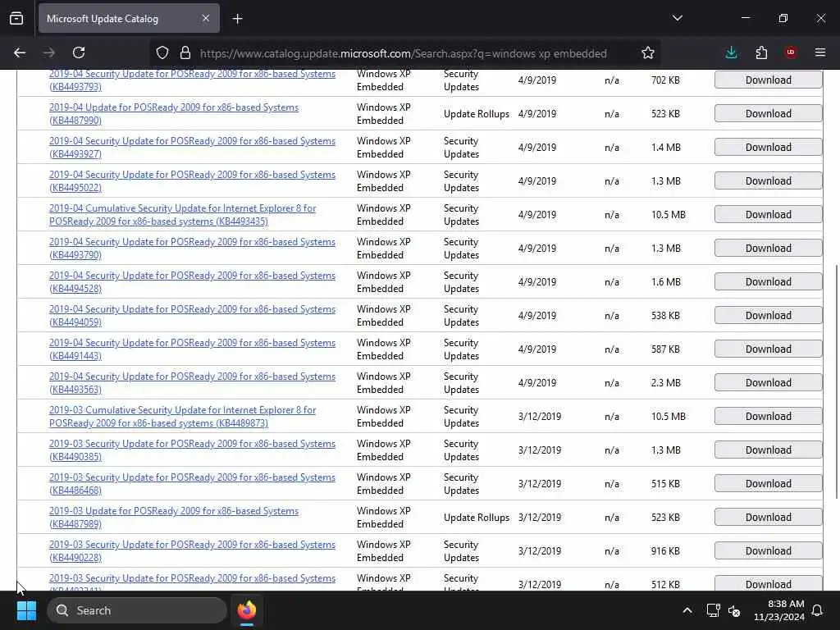Open KB4491443 security update link

click(192, 349)
